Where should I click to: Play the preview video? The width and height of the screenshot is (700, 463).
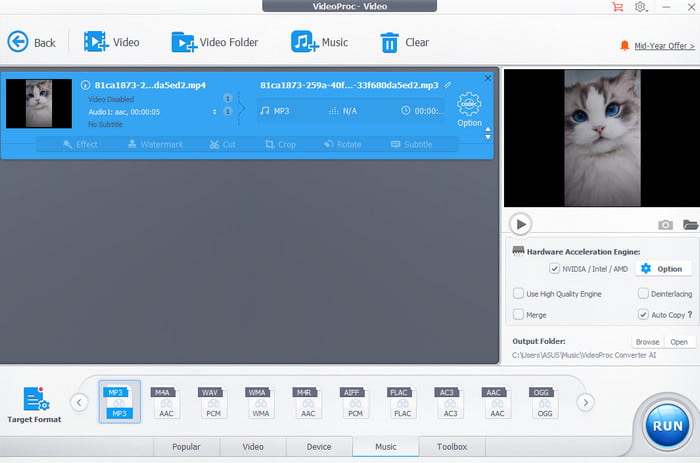[521, 224]
